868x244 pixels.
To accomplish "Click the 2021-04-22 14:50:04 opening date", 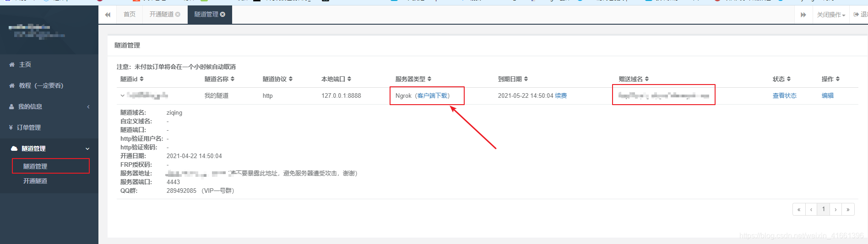I will [x=194, y=156].
